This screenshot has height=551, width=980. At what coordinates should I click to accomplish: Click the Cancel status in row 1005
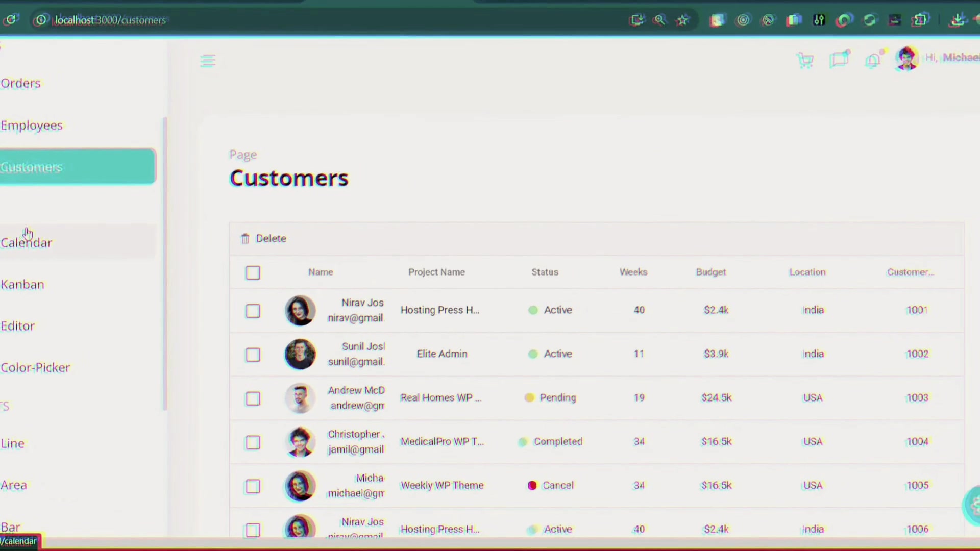pyautogui.click(x=550, y=486)
